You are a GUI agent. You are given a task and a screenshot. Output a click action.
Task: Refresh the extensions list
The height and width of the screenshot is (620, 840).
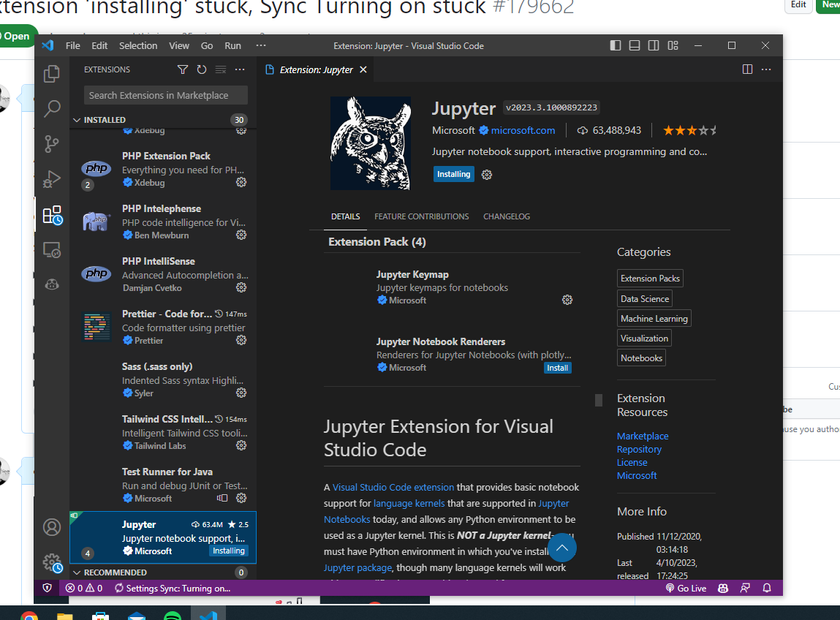[201, 69]
